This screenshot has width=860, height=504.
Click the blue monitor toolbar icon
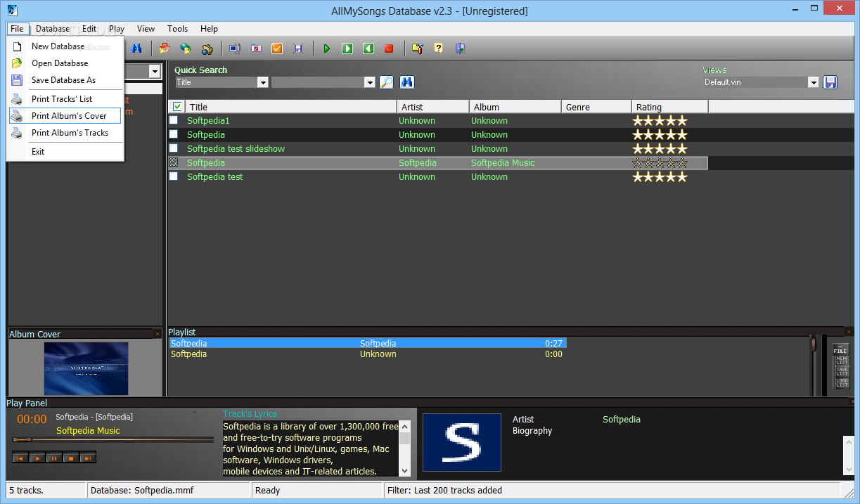click(235, 49)
